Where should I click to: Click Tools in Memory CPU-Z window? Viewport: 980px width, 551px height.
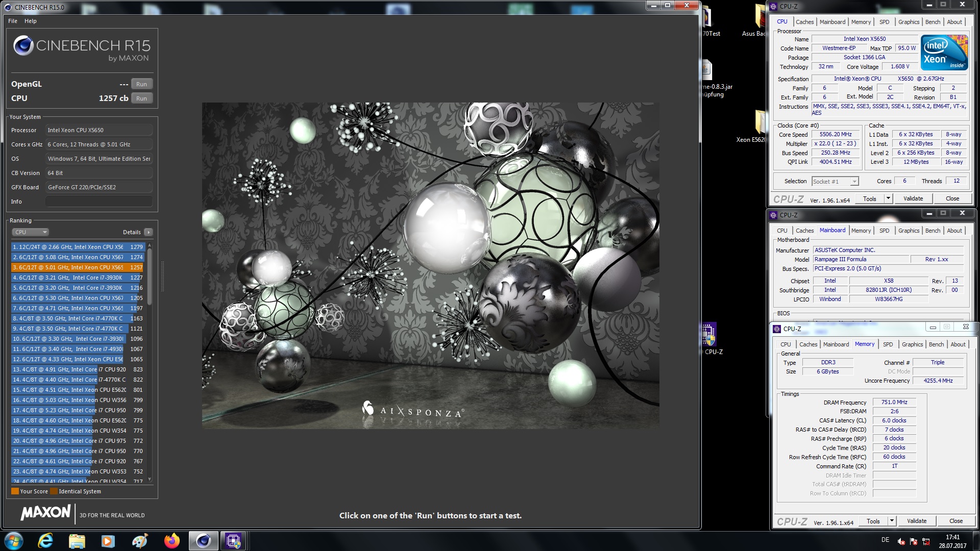point(873,521)
